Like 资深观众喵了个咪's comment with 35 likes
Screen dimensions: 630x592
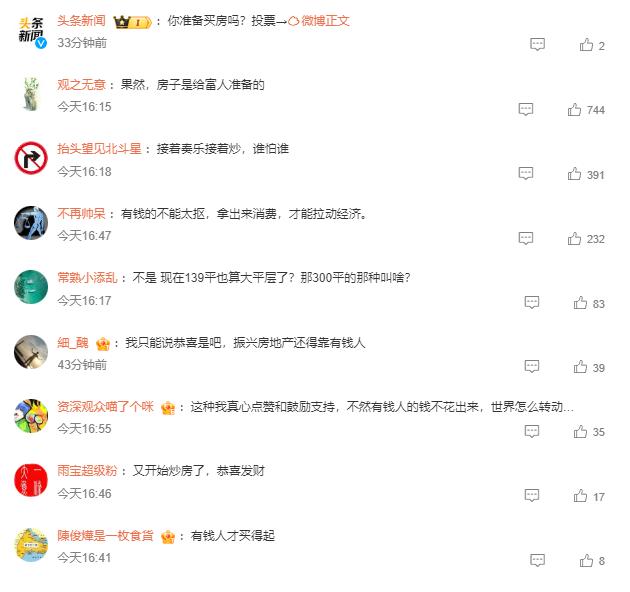(580, 431)
